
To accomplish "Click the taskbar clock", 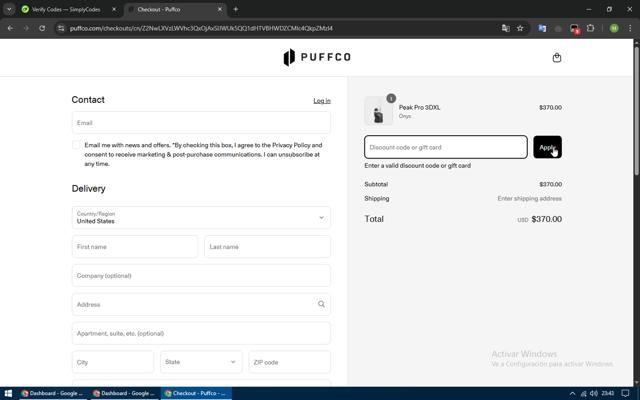I will point(608,393).
